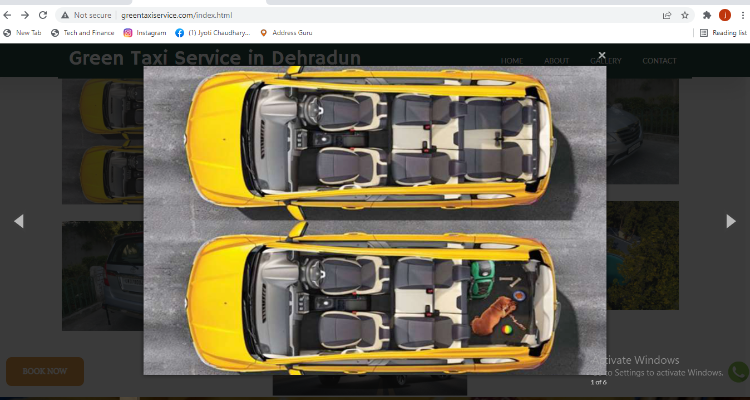This screenshot has width=750, height=400.
Task: Open the Instagram bookmark
Action: 145,33
